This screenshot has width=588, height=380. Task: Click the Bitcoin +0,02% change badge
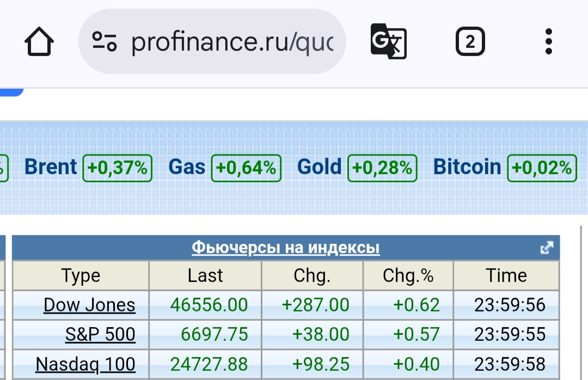542,168
